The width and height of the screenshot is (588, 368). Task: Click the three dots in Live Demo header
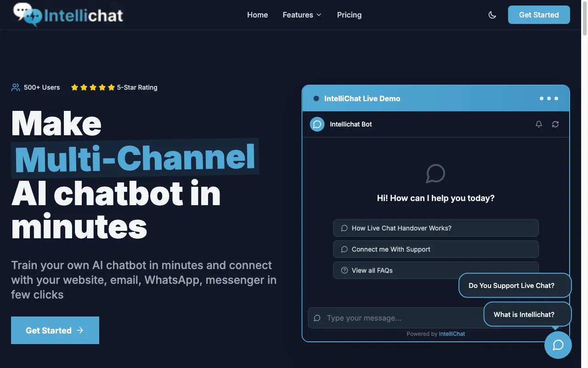pyautogui.click(x=549, y=98)
